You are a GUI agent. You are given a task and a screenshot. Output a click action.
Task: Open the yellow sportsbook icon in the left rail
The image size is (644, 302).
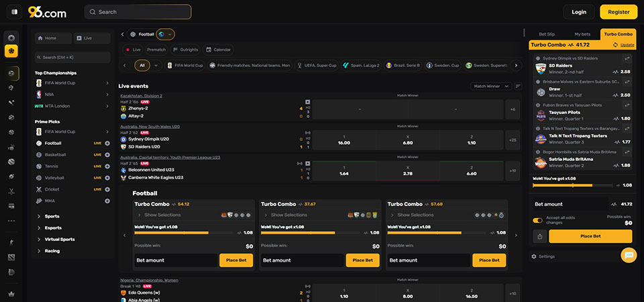11,51
